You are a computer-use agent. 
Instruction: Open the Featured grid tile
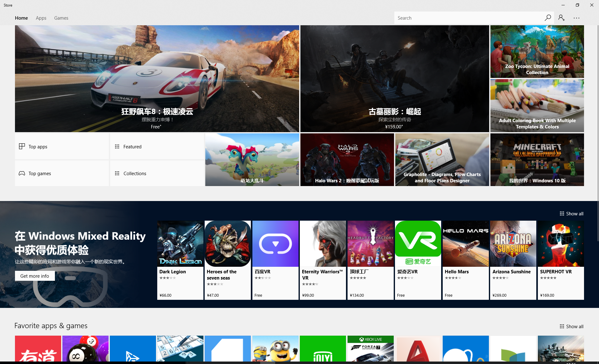pyautogui.click(x=157, y=146)
